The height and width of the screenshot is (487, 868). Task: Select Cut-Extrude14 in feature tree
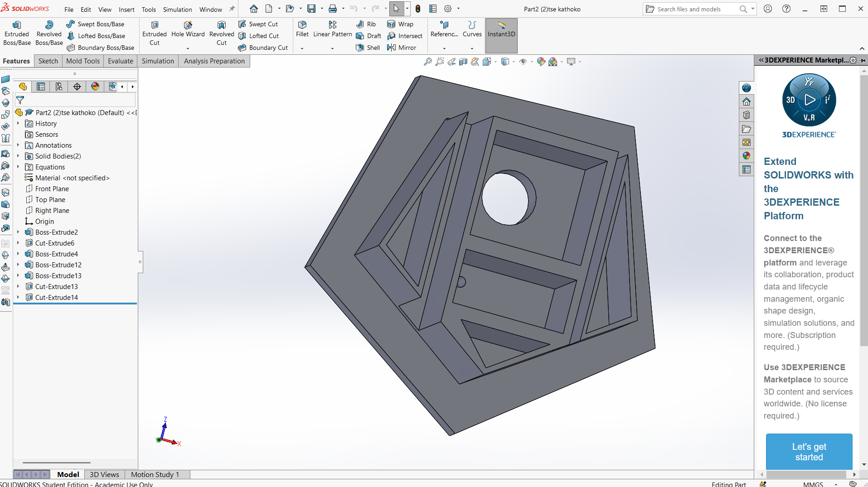57,297
